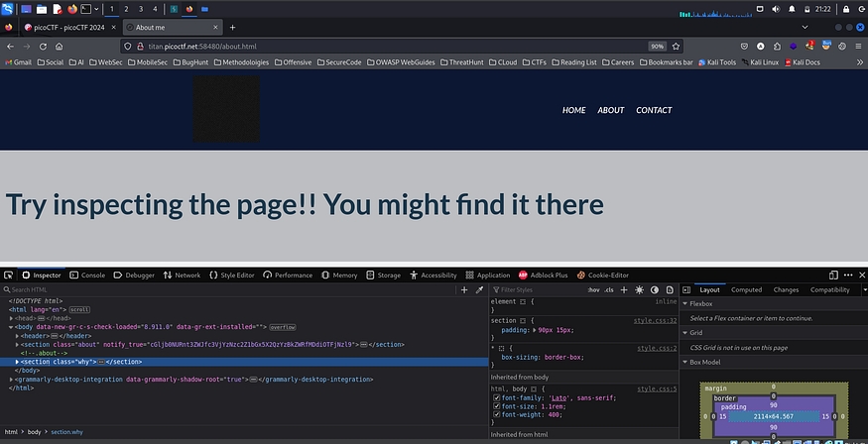Open the Computed tab in sidebar
868x444 pixels.
[746, 289]
